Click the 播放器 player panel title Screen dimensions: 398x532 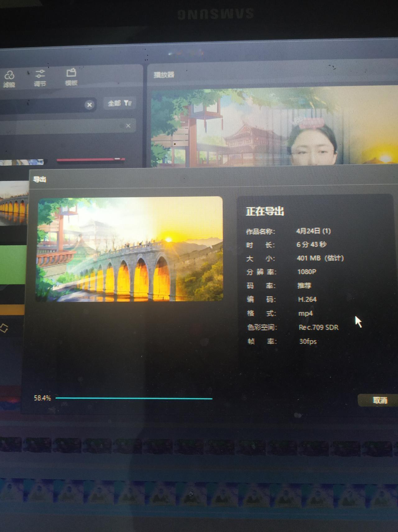click(164, 75)
